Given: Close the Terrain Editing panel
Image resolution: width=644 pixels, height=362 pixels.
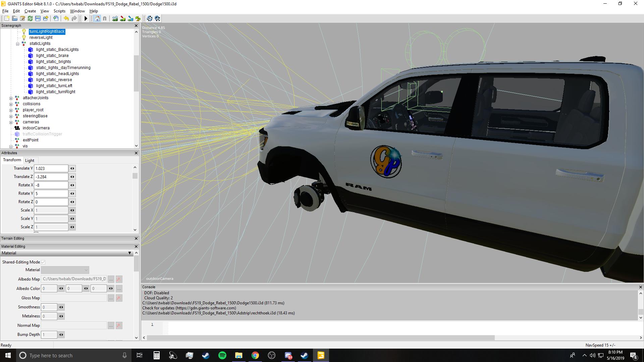Looking at the screenshot, I should (136, 238).
